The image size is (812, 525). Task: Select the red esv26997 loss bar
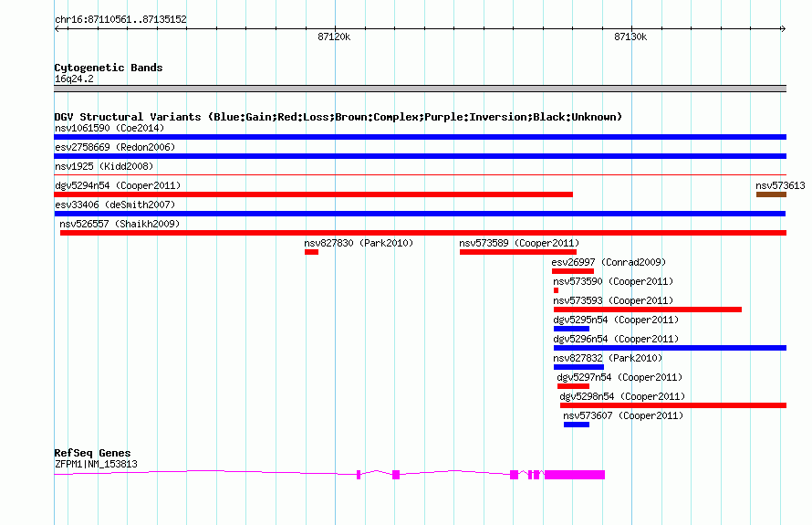tap(573, 271)
